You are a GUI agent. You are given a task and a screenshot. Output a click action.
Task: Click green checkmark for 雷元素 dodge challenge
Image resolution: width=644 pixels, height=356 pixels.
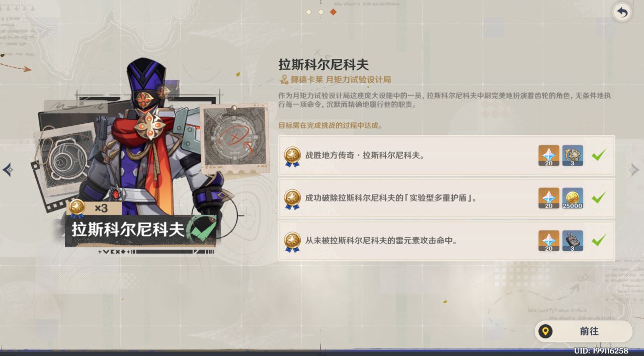point(598,241)
